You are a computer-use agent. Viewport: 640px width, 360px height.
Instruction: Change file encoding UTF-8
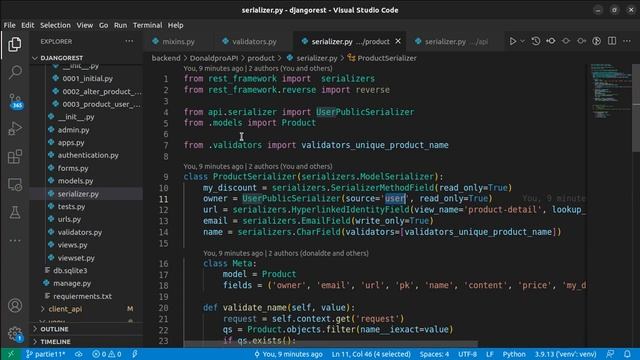(467, 354)
